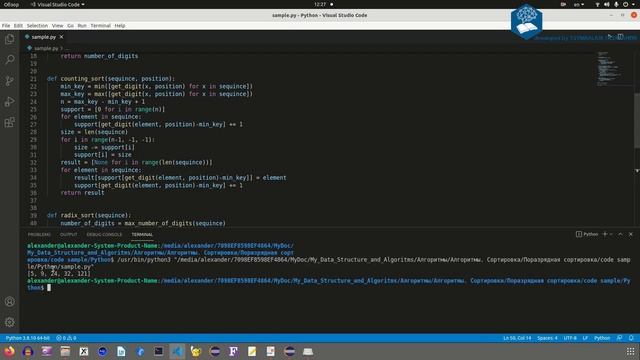Select the TERMINAL panel tab
This screenshot has height=360, width=640.
(142, 234)
